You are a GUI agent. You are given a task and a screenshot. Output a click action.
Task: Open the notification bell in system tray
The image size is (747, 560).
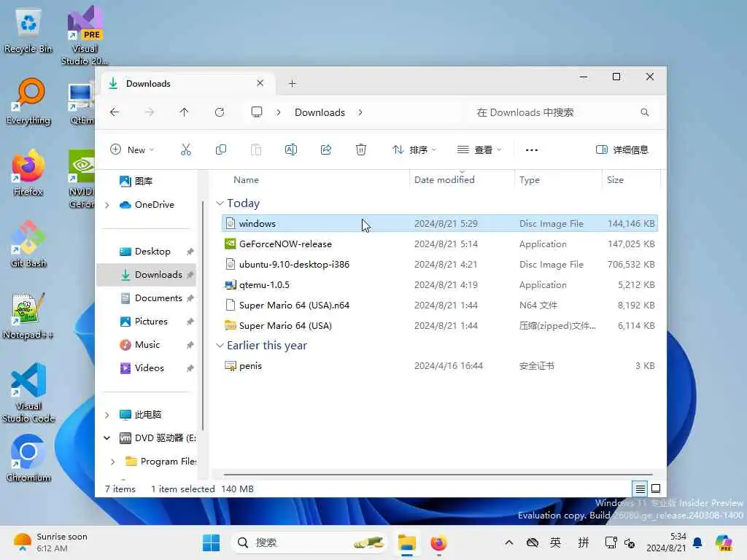pyautogui.click(x=697, y=542)
